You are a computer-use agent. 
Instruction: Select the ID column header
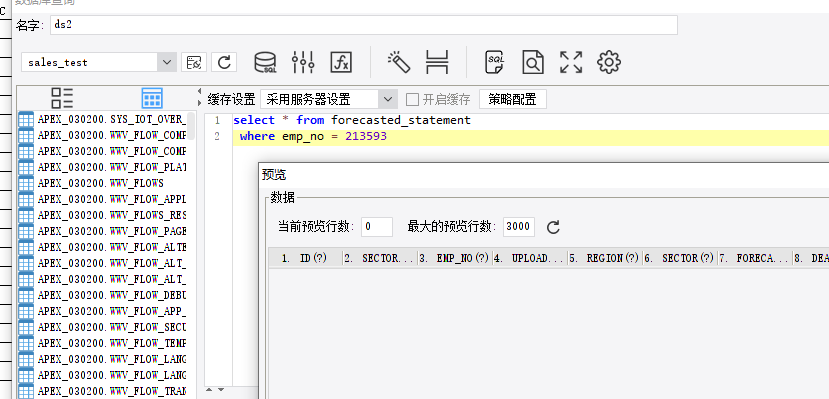306,258
